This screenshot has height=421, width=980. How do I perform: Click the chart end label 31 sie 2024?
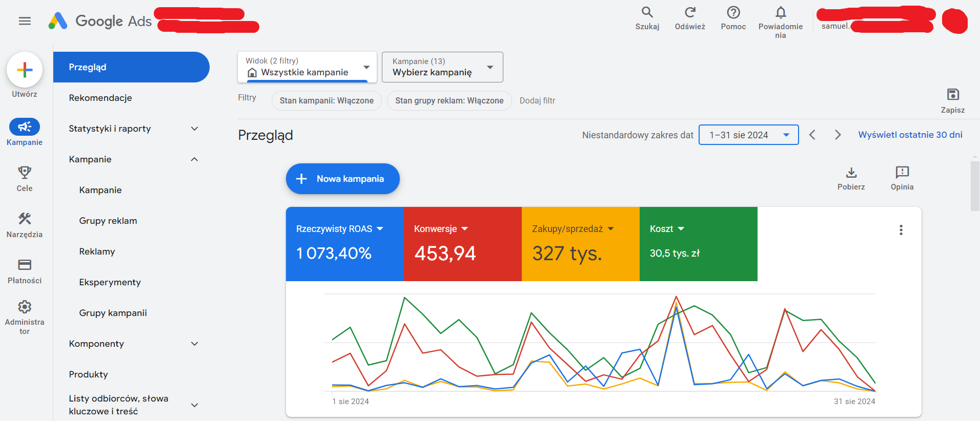(854, 402)
